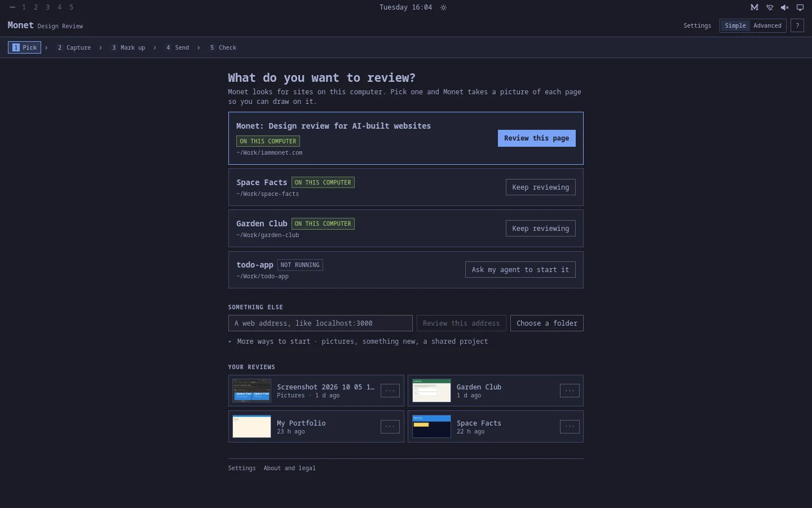Open the My Portfolio review thumbnail
The image size is (812, 508).
251,427
